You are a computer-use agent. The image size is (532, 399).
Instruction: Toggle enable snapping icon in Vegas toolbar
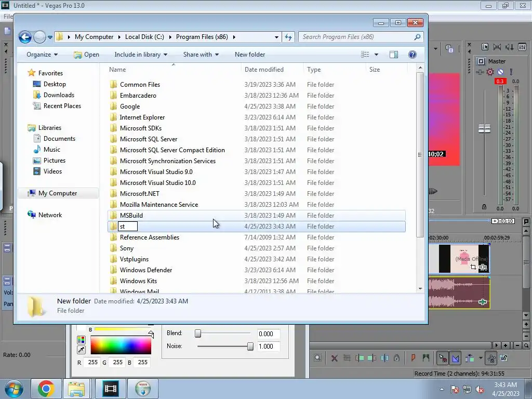tap(443, 358)
